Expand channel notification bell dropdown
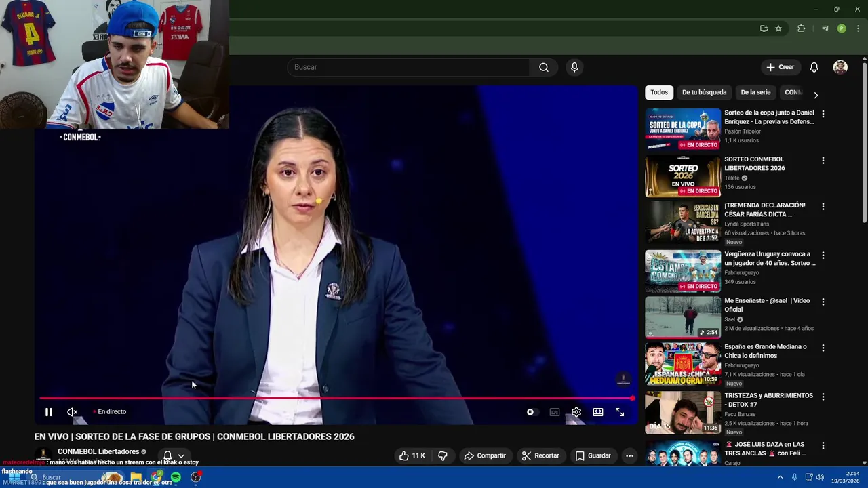 click(x=174, y=455)
